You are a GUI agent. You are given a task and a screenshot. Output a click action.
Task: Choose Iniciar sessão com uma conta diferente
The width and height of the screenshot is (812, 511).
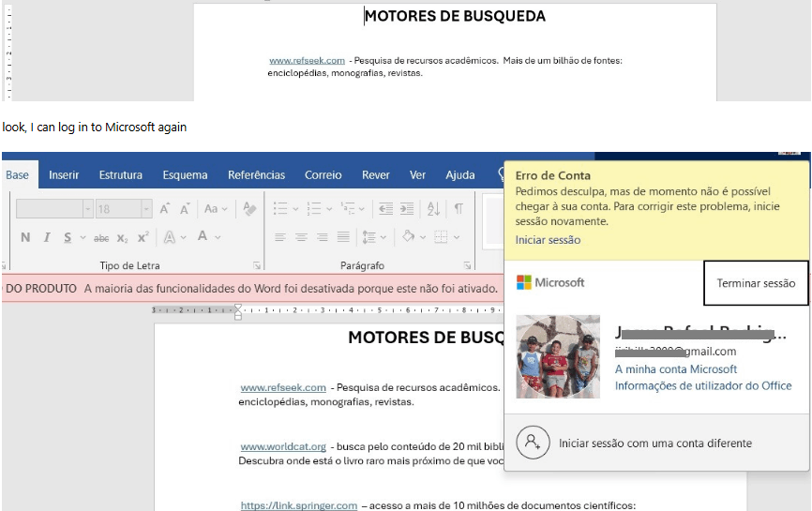pos(655,443)
